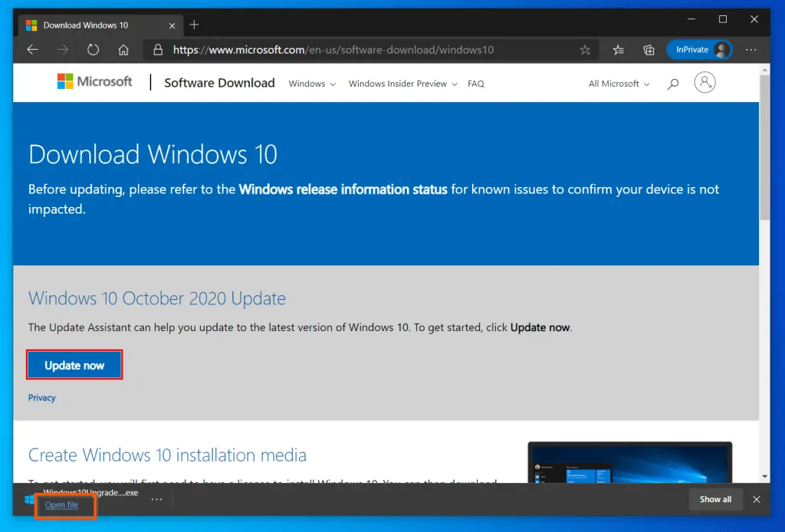
Task: Show all downloads
Action: 715,499
